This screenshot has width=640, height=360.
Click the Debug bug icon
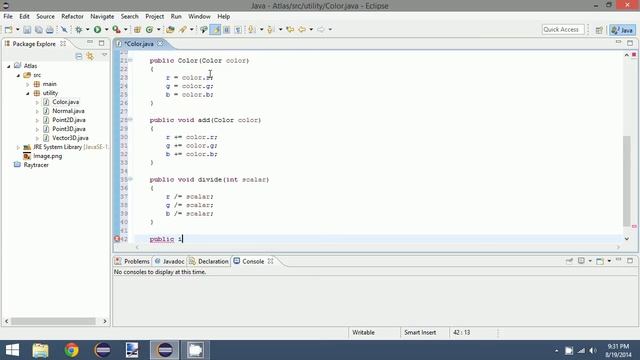(x=78, y=29)
